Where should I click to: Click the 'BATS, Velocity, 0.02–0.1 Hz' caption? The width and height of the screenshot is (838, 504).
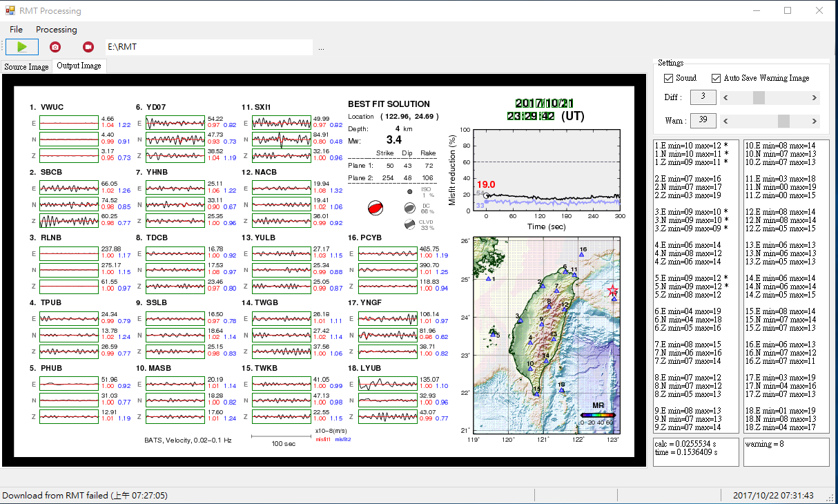click(188, 440)
